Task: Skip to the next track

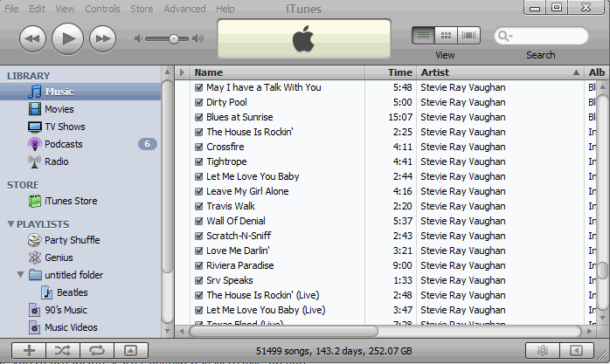Action: coord(103,38)
